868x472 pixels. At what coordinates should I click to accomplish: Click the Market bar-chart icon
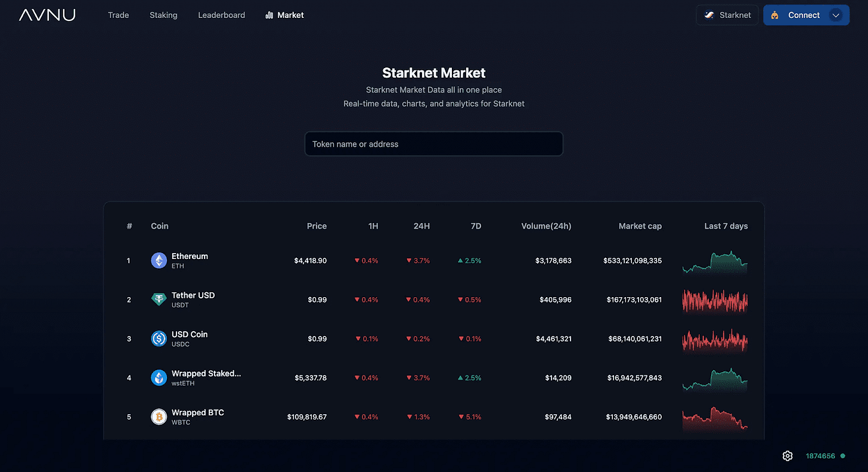269,15
